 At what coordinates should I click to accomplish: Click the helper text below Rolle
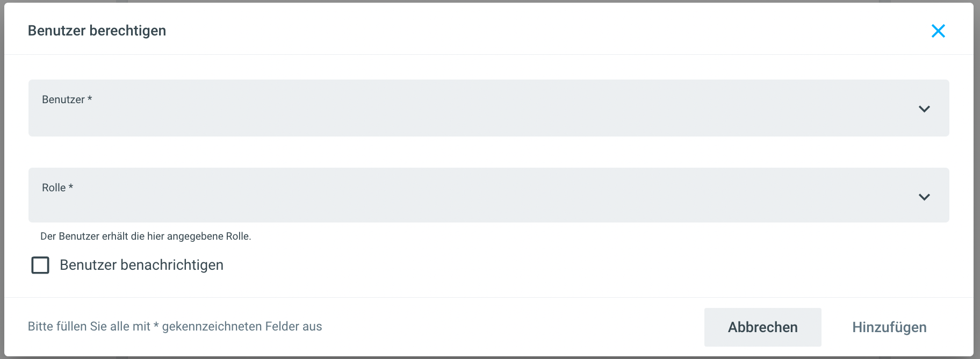pos(146,236)
